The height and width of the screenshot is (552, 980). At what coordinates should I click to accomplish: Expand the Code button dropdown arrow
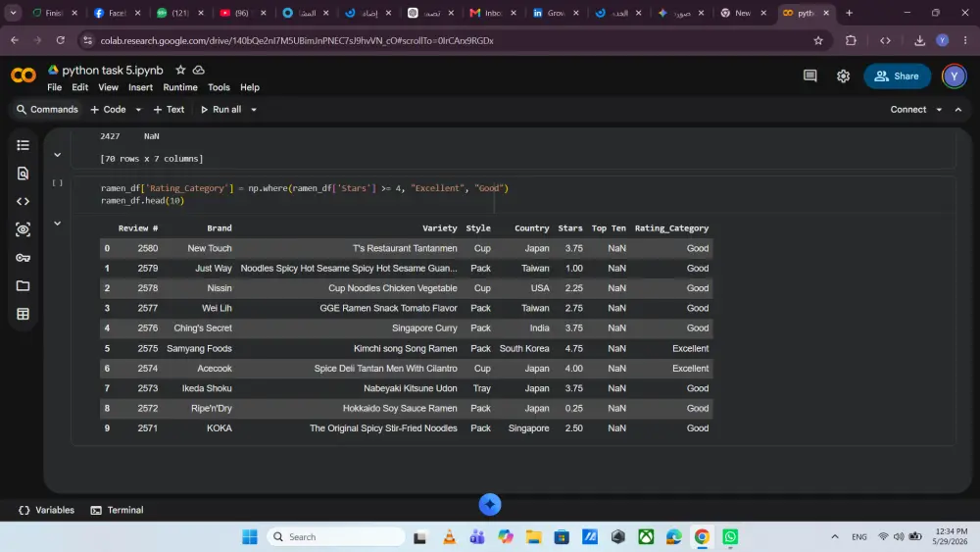pos(138,110)
